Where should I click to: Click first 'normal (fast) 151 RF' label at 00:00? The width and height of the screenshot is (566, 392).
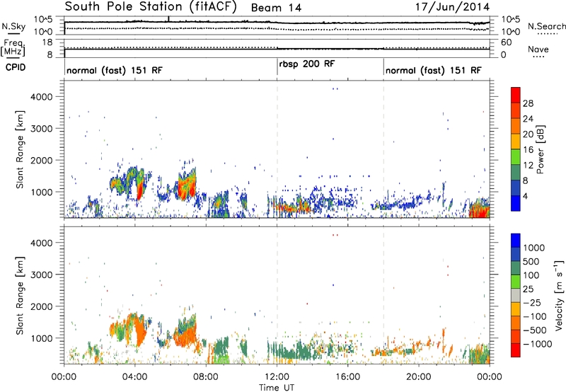115,70
